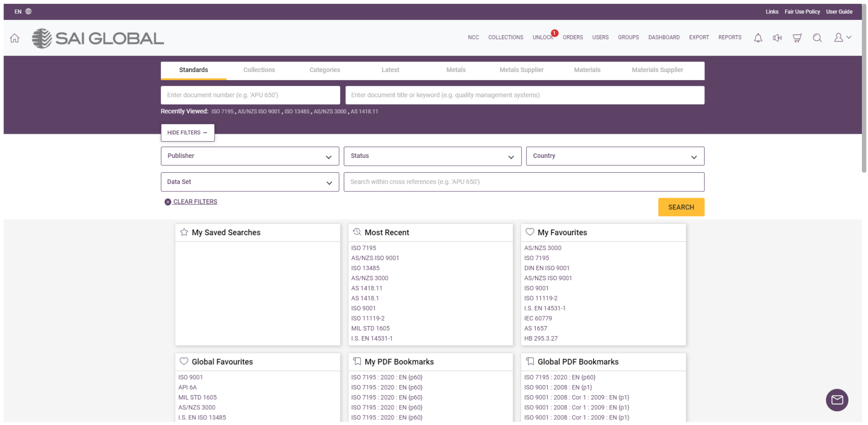Click the page vertical scrollbar

(x=864, y=89)
